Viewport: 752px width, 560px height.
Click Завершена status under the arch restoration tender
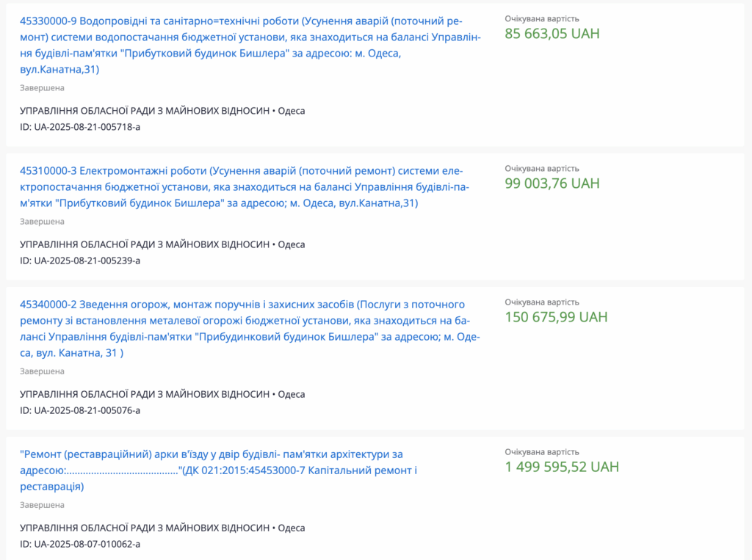click(x=42, y=506)
